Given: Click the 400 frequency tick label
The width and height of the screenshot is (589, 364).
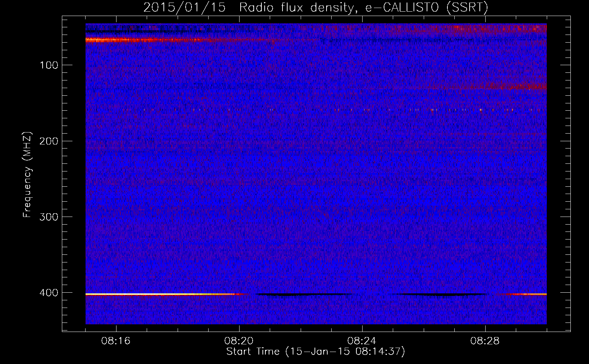Looking at the screenshot, I should pos(49,293).
